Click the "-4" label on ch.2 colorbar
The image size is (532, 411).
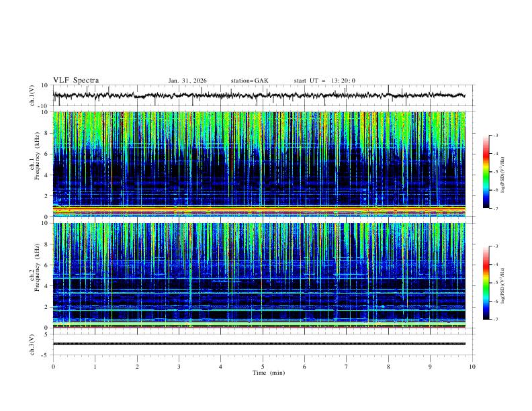pyautogui.click(x=495, y=265)
